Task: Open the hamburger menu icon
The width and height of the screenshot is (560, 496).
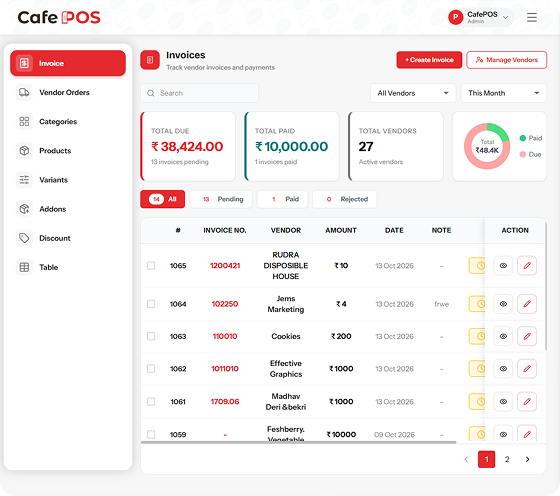Action: (x=531, y=17)
